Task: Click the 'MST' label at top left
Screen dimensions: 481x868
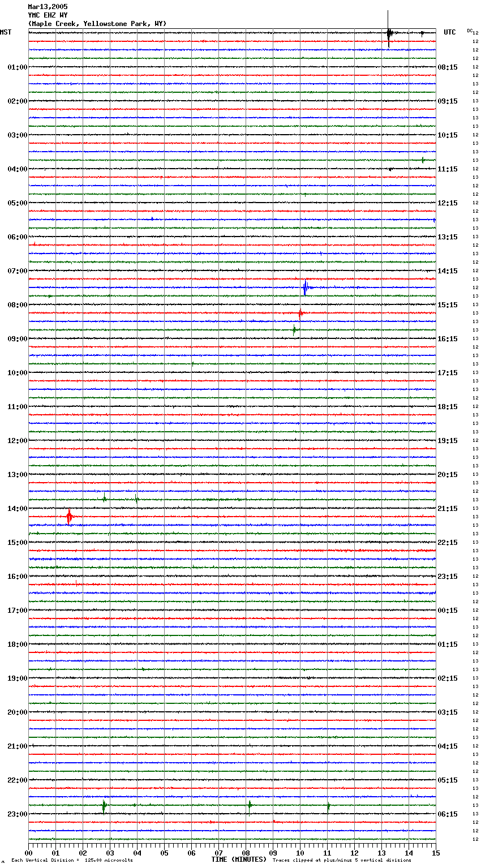Action: click(x=6, y=32)
